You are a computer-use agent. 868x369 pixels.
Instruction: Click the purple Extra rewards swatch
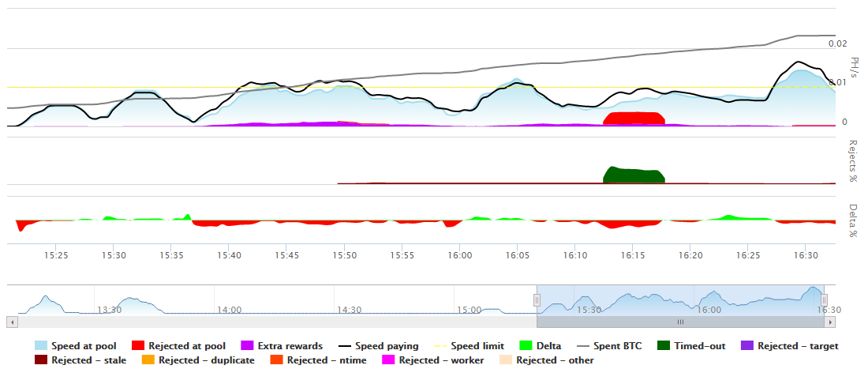click(248, 346)
